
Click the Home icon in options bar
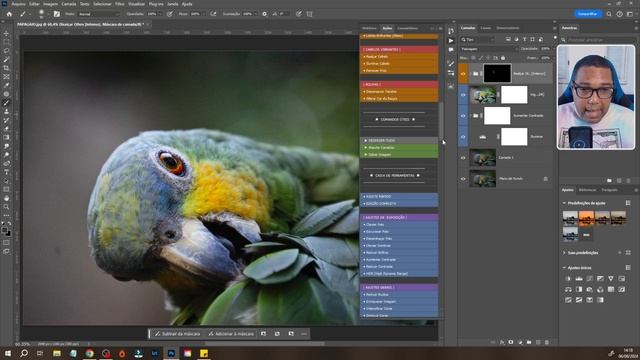[9, 14]
